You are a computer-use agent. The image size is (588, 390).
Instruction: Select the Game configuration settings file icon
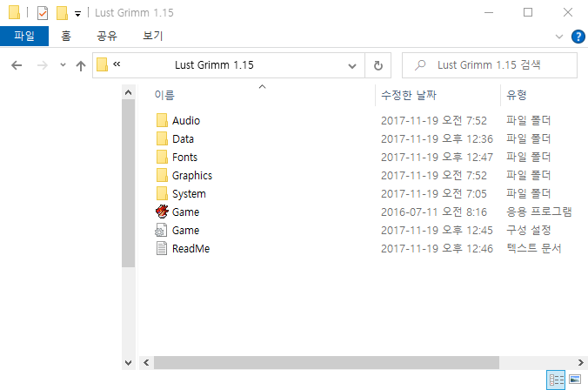161,231
